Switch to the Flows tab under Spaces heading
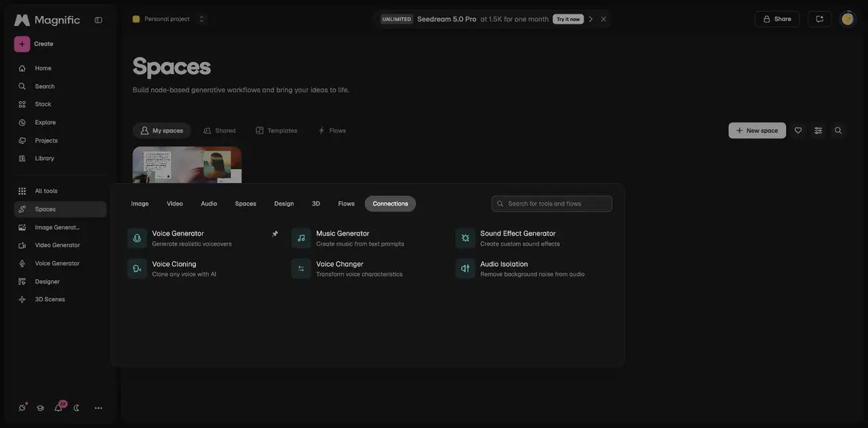Screen dimensions: 868x428 (x=332, y=130)
